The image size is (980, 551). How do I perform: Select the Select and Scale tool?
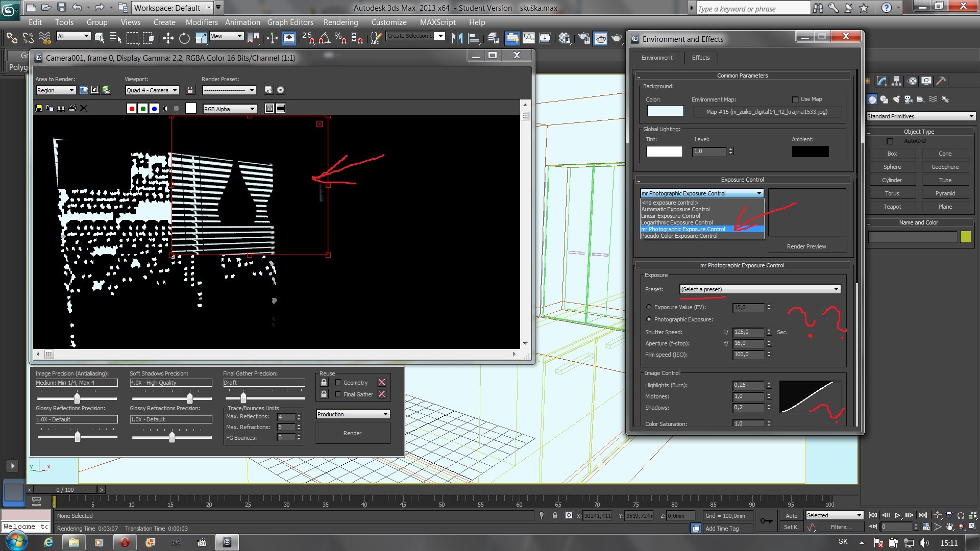(201, 38)
